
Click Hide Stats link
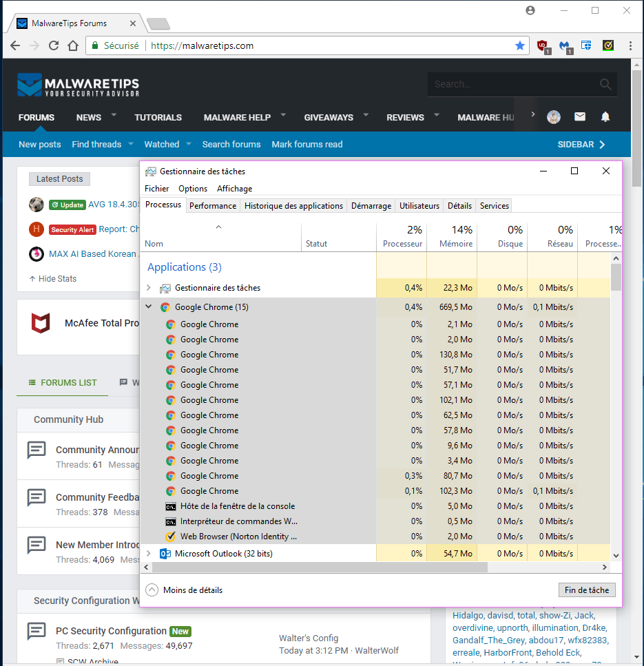(53, 279)
